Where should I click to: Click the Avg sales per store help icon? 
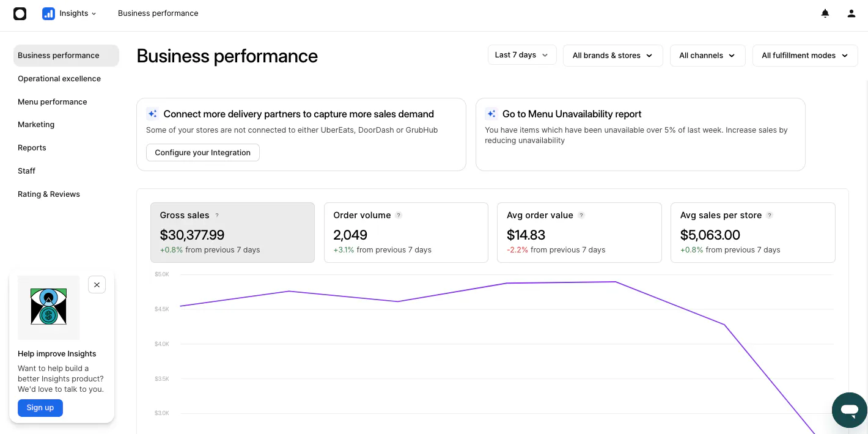point(770,215)
